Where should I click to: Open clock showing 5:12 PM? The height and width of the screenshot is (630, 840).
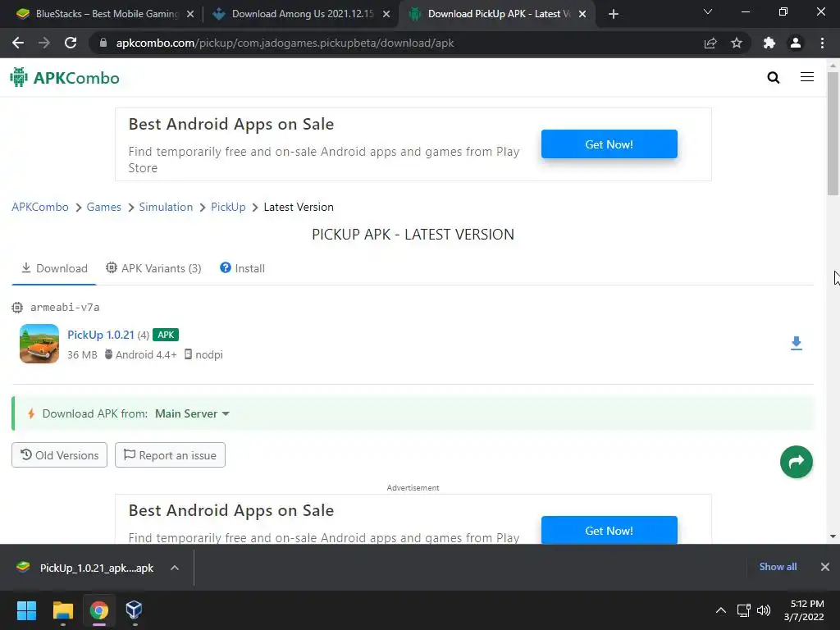coord(804,610)
